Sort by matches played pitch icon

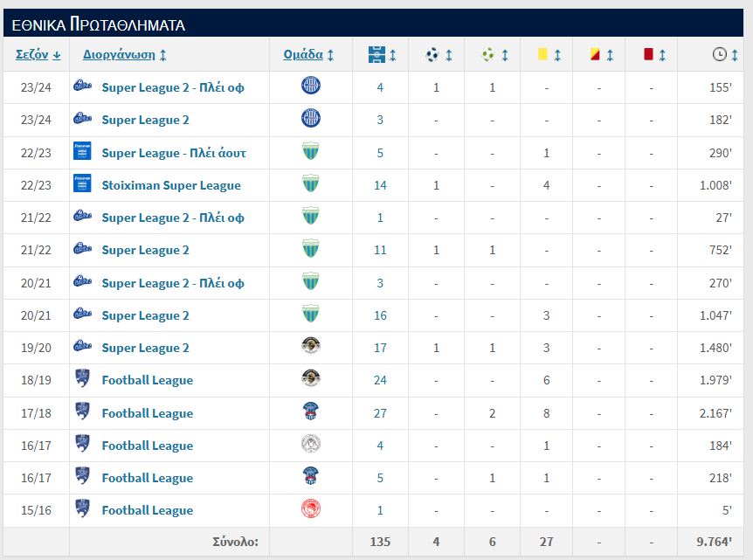[x=376, y=55]
